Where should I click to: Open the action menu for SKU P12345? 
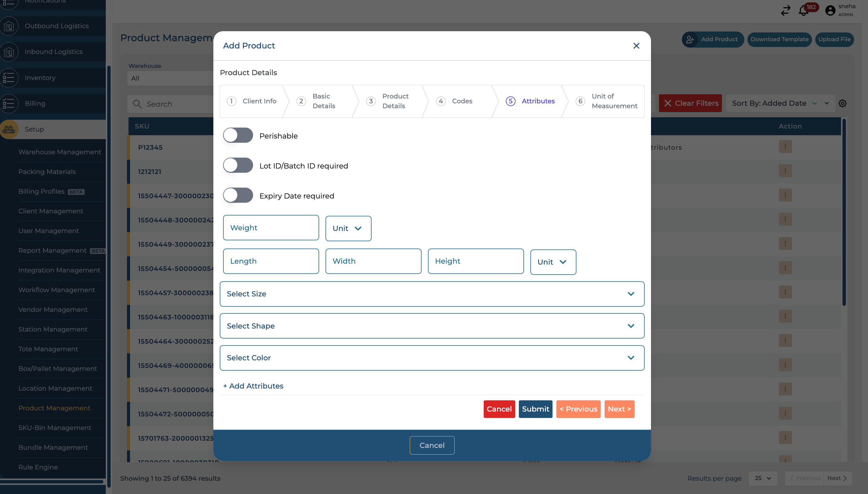786,147
